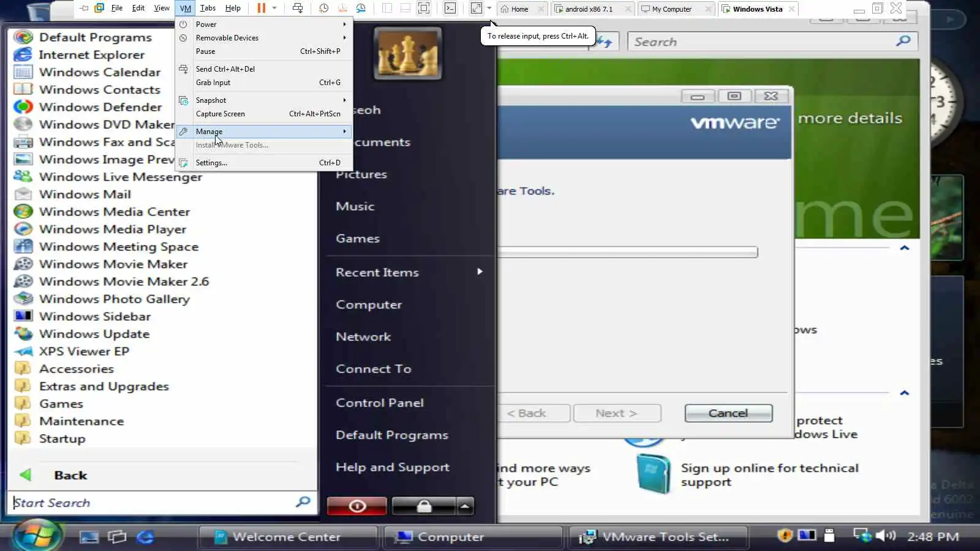Screen dimensions: 980x551
Task: Expand the Snapshot submenu
Action: pos(265,100)
